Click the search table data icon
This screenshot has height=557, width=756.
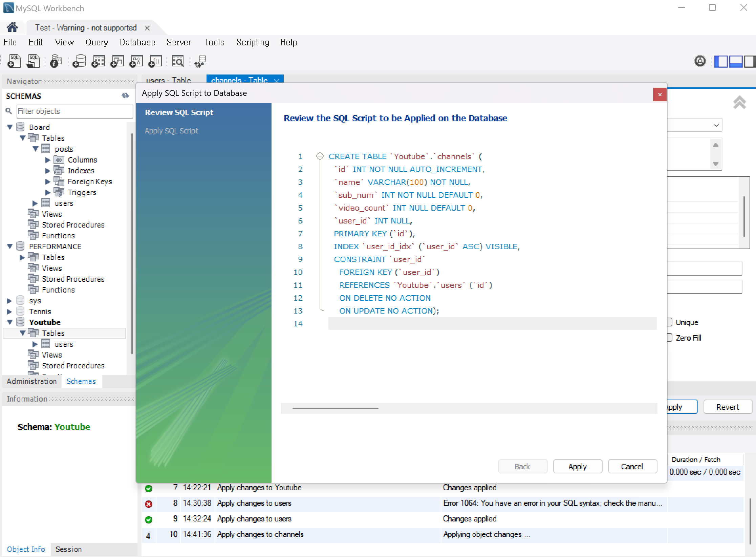178,61
